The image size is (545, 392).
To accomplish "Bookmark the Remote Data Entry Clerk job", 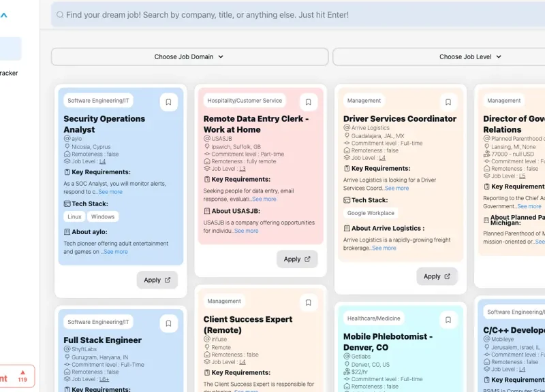I will [308, 102].
